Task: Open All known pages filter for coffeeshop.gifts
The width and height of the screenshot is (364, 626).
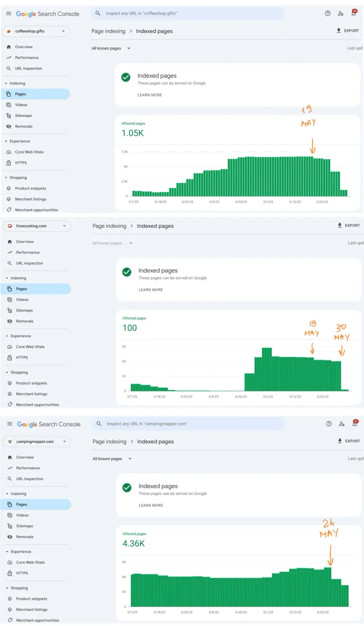Action: click(111, 48)
